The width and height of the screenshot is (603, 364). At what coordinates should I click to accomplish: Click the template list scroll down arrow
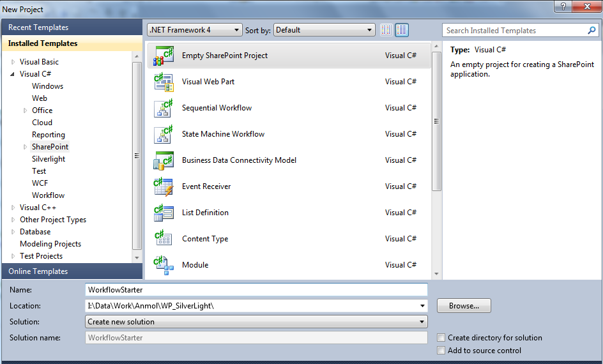tap(436, 274)
